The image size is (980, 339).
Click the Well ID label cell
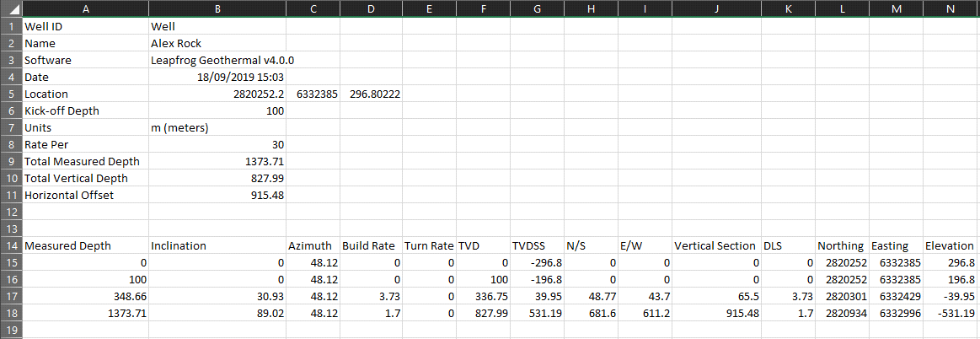click(83, 26)
